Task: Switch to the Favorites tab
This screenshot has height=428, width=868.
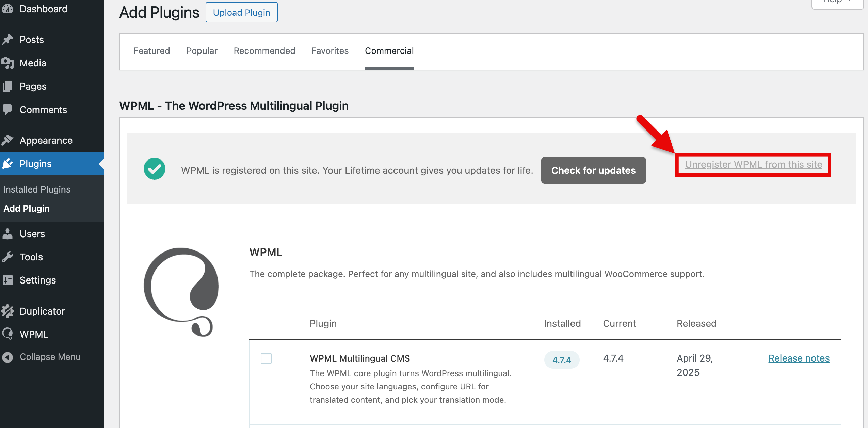Action: [330, 51]
